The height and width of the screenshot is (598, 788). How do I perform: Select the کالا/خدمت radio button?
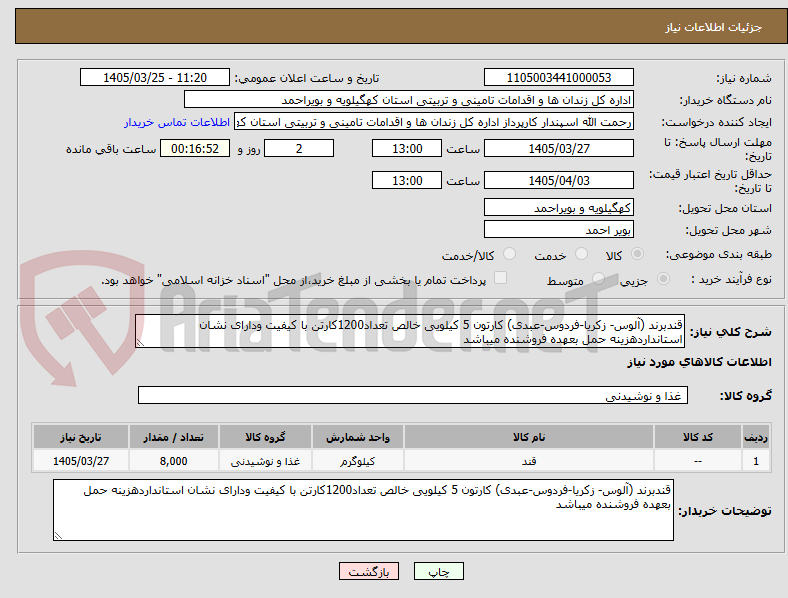click(510, 254)
